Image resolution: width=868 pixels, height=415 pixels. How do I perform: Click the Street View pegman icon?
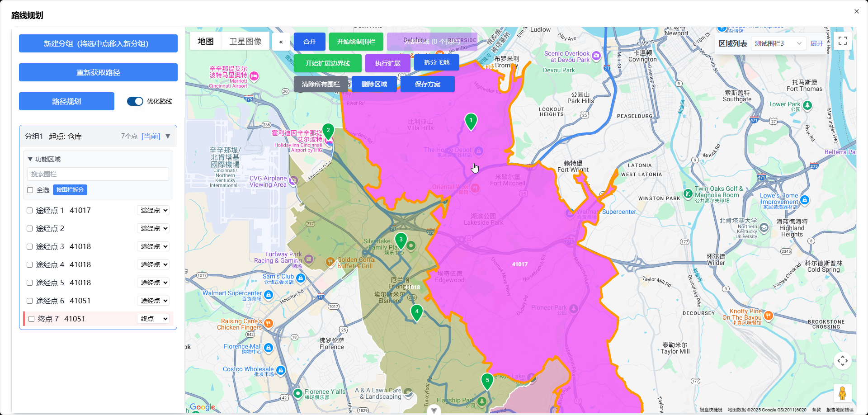coord(842,393)
